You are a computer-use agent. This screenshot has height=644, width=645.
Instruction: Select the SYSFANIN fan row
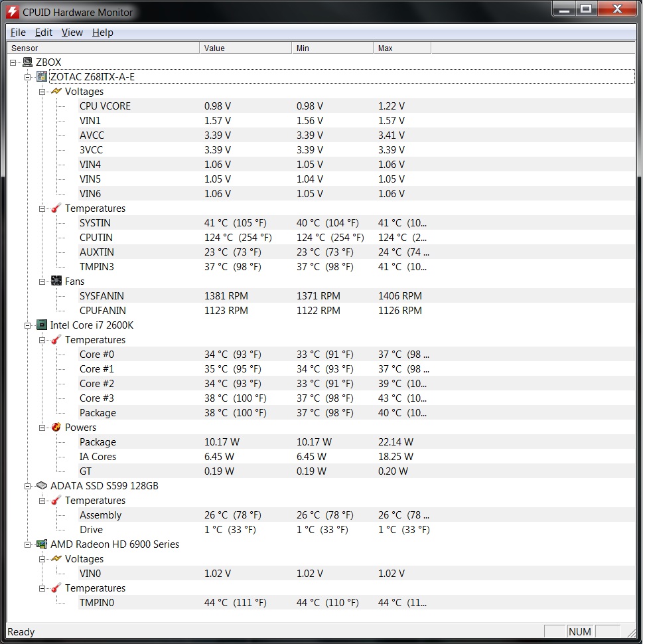[356, 296]
